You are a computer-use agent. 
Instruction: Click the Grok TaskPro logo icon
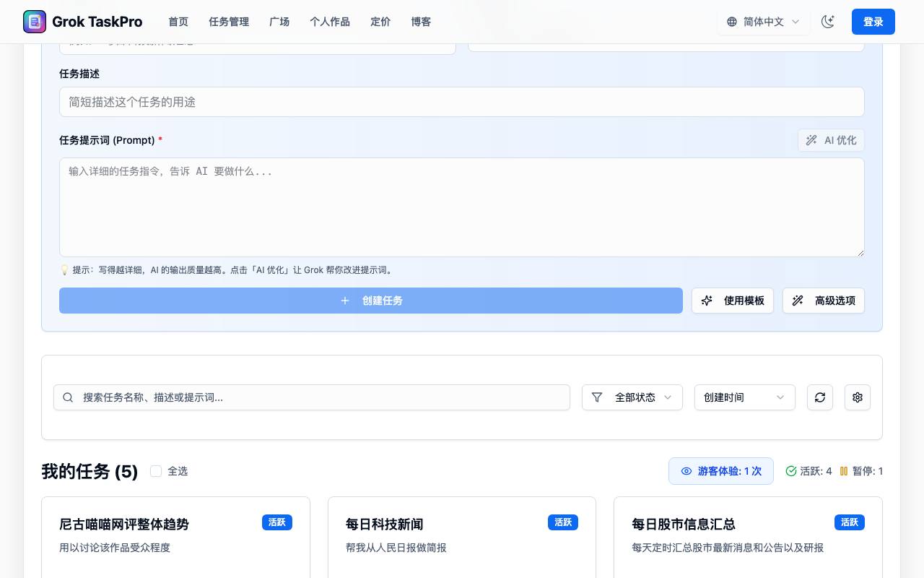[35, 22]
